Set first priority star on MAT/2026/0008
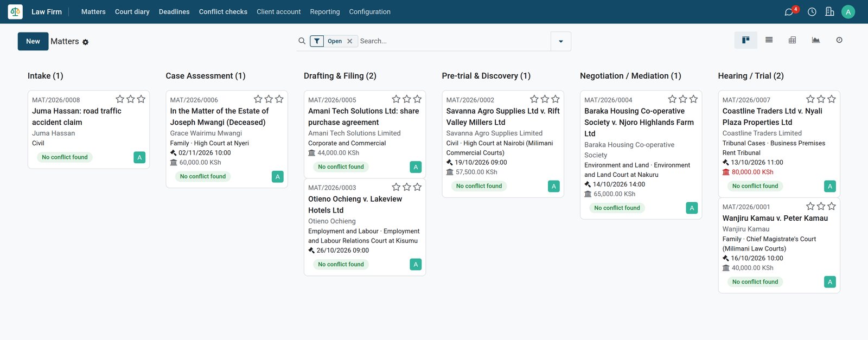 click(x=120, y=99)
